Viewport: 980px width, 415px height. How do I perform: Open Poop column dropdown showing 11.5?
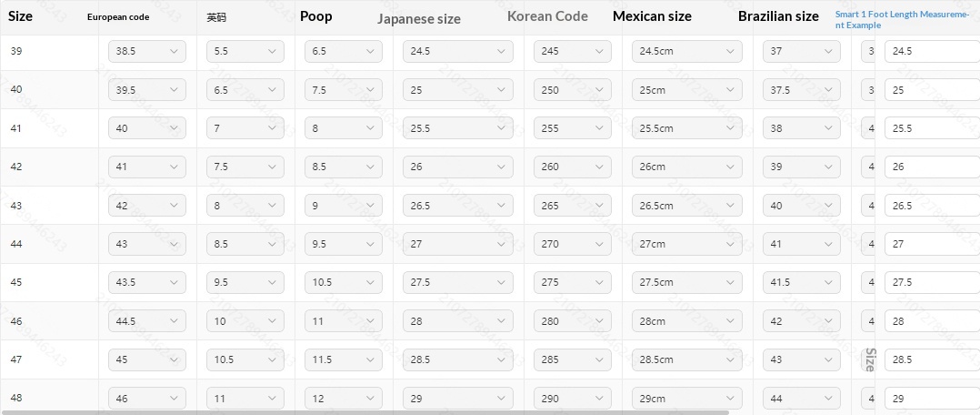(x=343, y=359)
